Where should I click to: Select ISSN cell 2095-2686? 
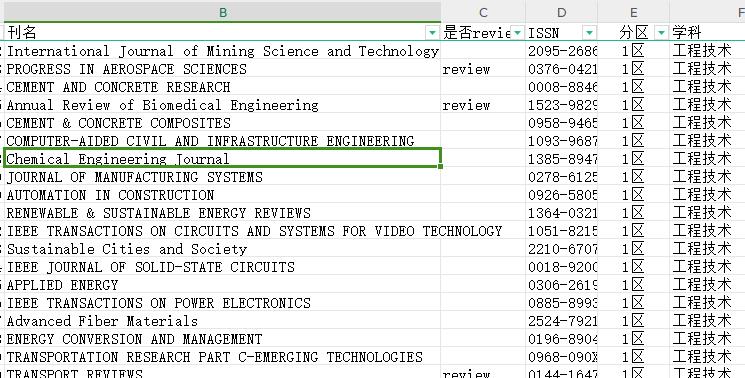pyautogui.click(x=562, y=51)
